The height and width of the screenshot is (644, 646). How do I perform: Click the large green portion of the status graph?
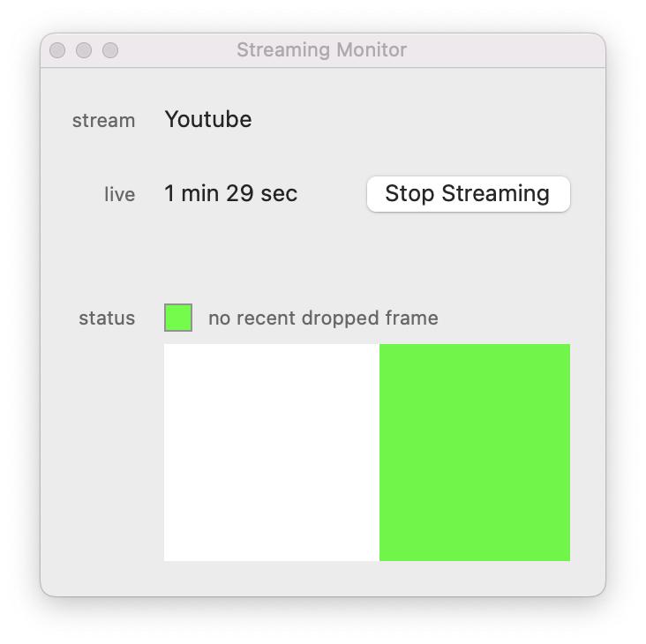pyautogui.click(x=475, y=452)
